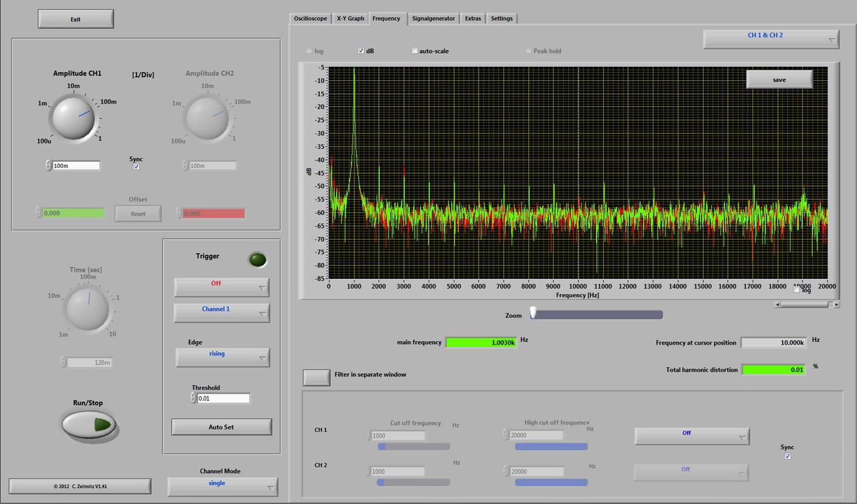Screen dimensions: 857x504
Task: Click the Run/Stop button
Action: (89, 424)
